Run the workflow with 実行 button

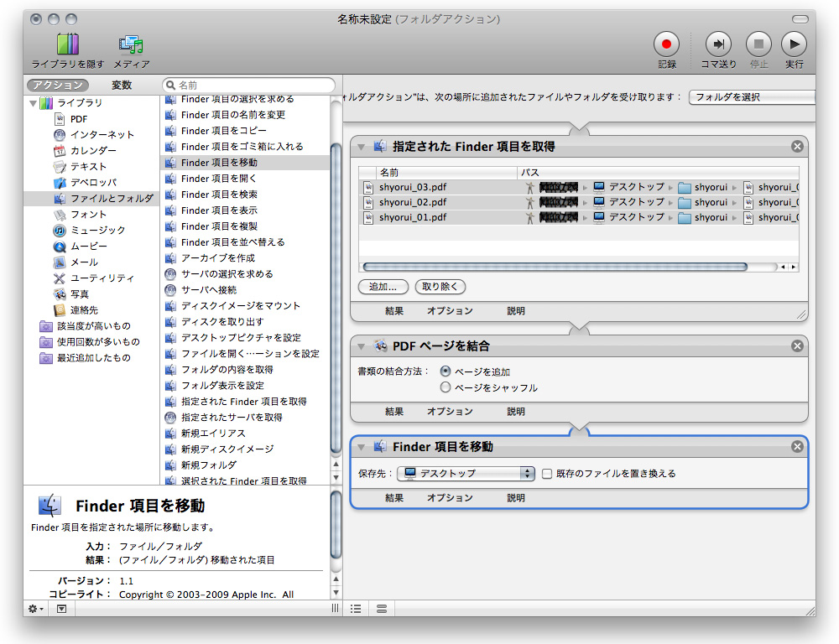(794, 44)
